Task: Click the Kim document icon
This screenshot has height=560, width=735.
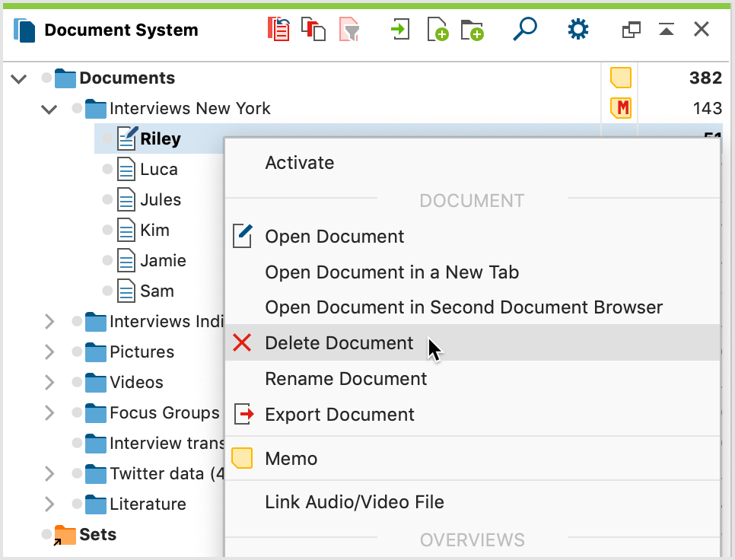Action: [x=126, y=230]
